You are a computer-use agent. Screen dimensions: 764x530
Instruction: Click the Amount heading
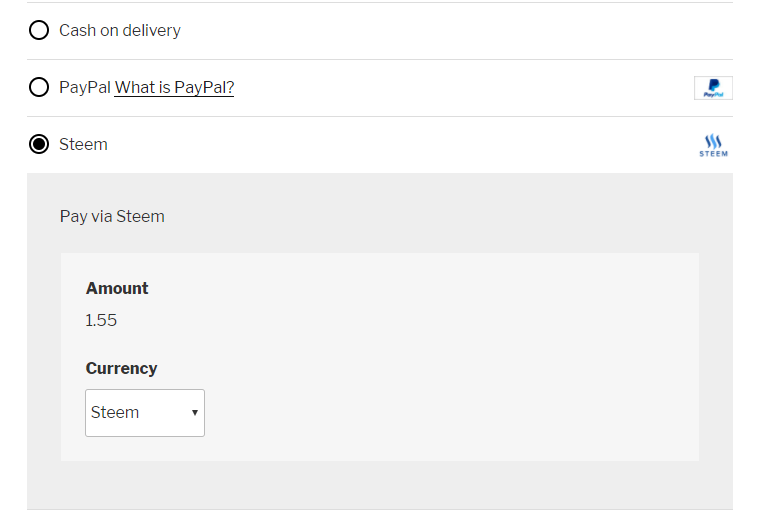(117, 288)
